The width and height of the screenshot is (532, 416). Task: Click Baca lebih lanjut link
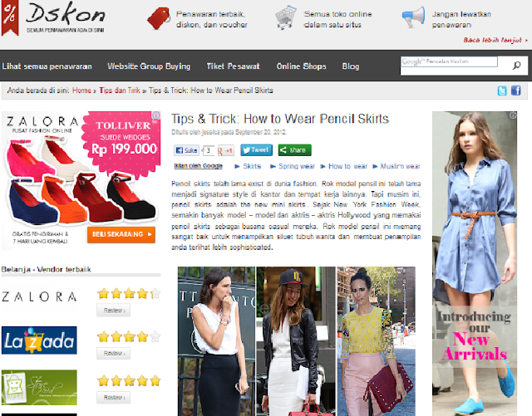coord(495,40)
